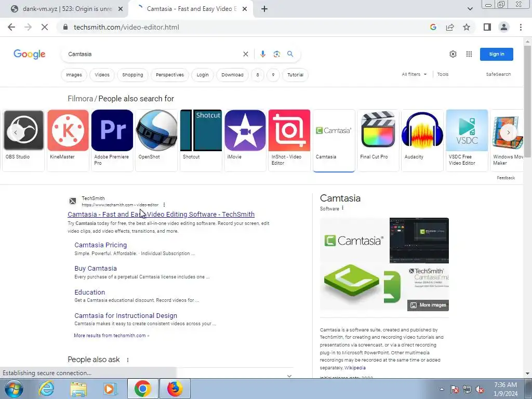532x399 pixels.
Task: Select the InShot Video Editor tile
Action: [x=289, y=140]
